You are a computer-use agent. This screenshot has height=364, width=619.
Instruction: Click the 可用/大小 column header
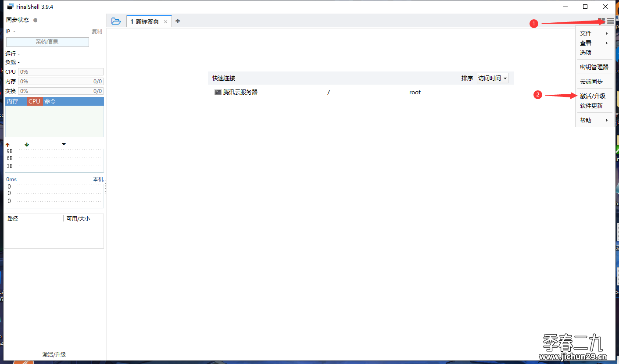point(78,218)
